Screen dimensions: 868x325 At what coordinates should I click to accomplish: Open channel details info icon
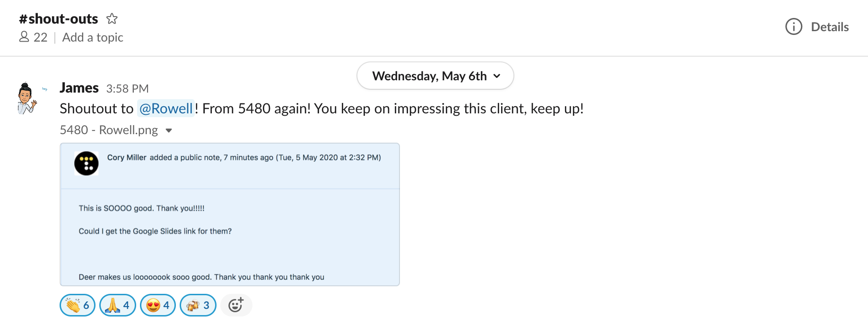[x=794, y=27]
